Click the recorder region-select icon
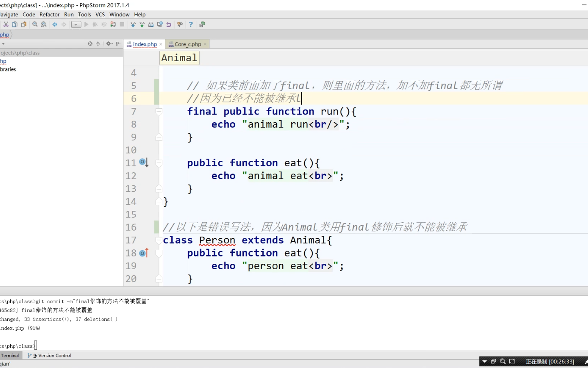 coord(512,361)
